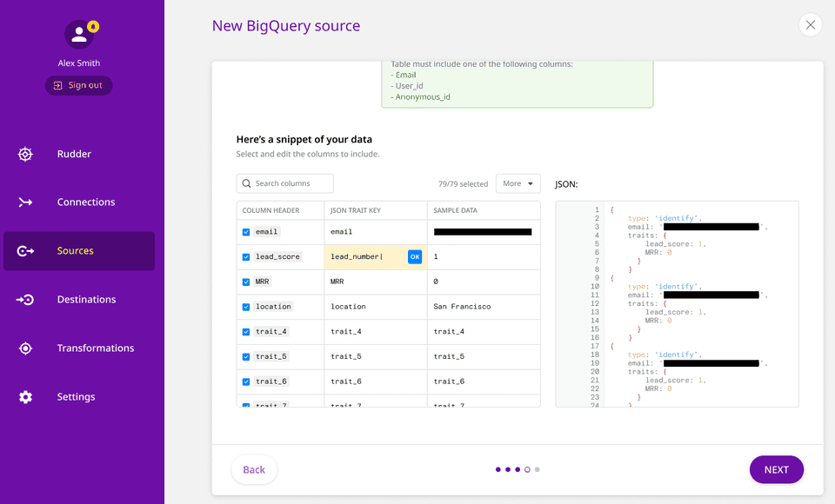Toggle the location column checkbox
Screen dimensions: 835x504
point(246,307)
